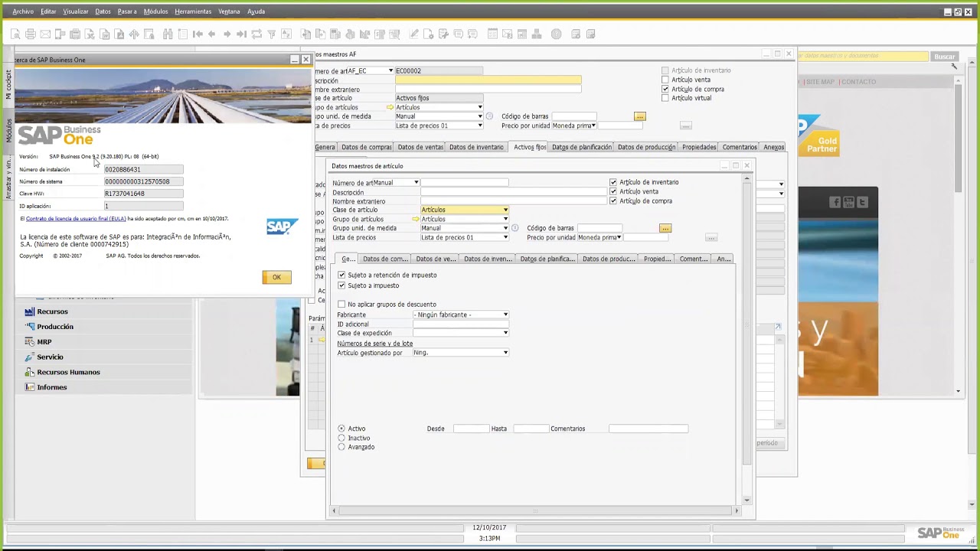Viewport: 980px width, 551px height.
Task: Click the Find binoculars toolbar icon
Action: click(x=167, y=34)
